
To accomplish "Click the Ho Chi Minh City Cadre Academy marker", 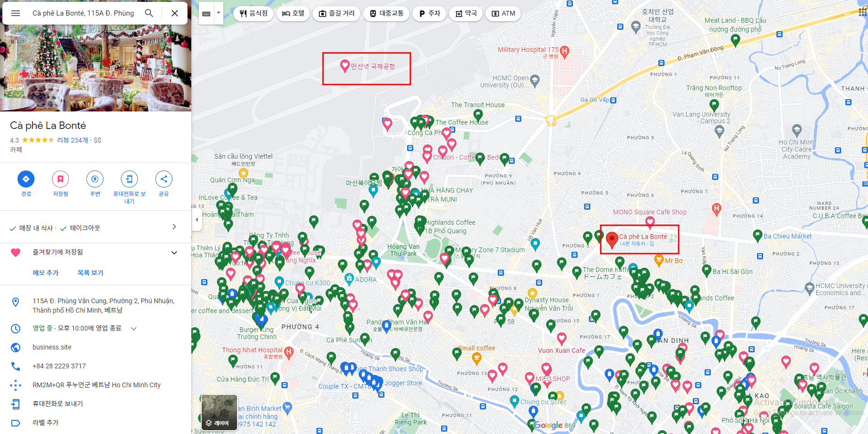I will (797, 129).
